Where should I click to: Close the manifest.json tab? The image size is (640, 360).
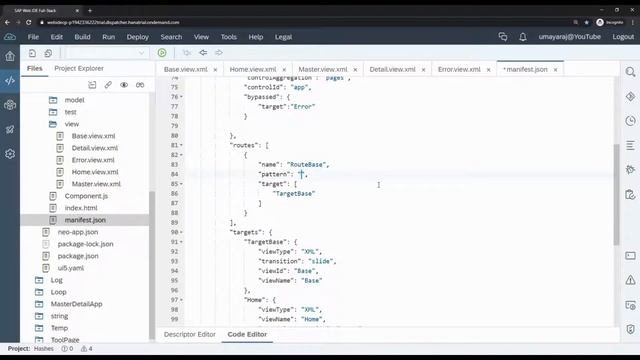[555, 70]
